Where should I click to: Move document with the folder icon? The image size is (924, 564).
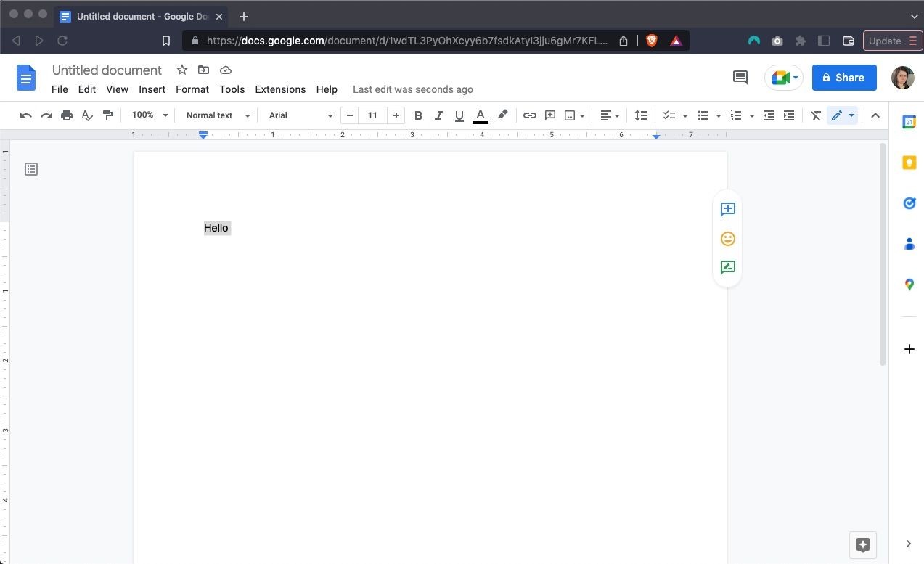pos(203,70)
